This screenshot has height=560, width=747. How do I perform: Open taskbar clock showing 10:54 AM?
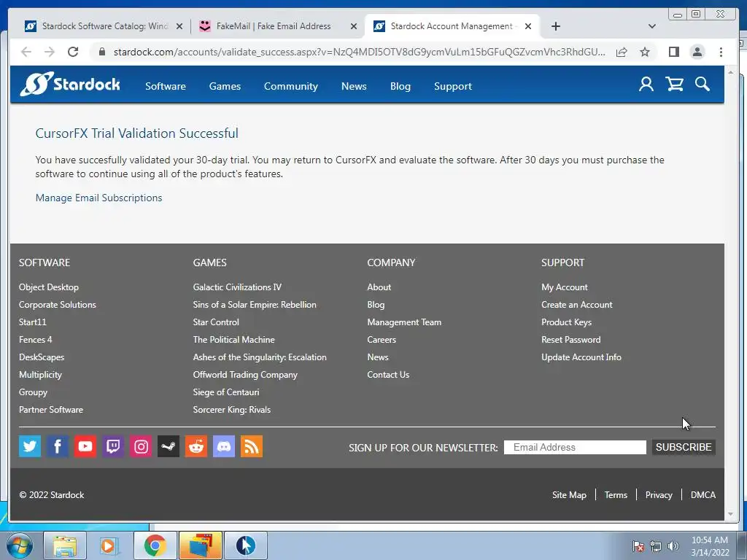pos(710,546)
